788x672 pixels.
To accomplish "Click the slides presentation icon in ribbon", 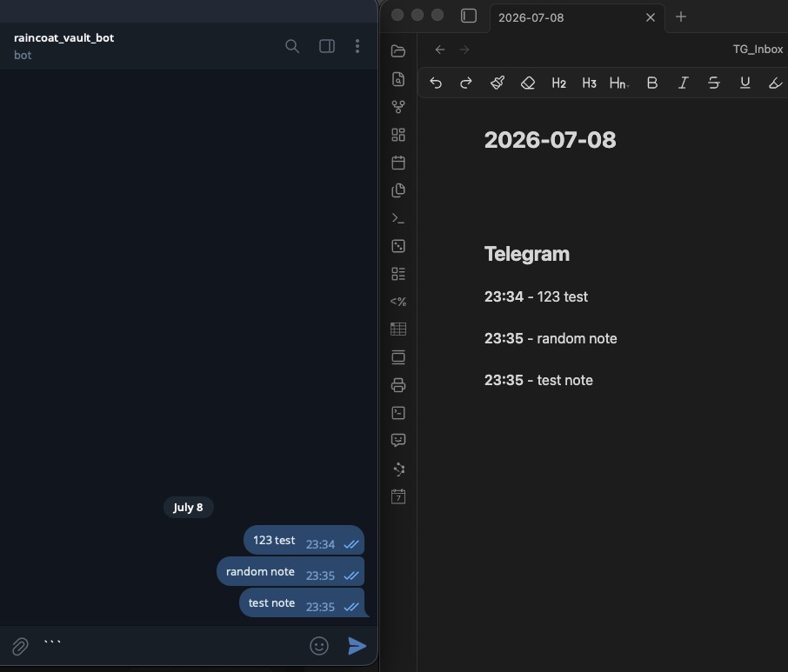I will pyautogui.click(x=398, y=357).
